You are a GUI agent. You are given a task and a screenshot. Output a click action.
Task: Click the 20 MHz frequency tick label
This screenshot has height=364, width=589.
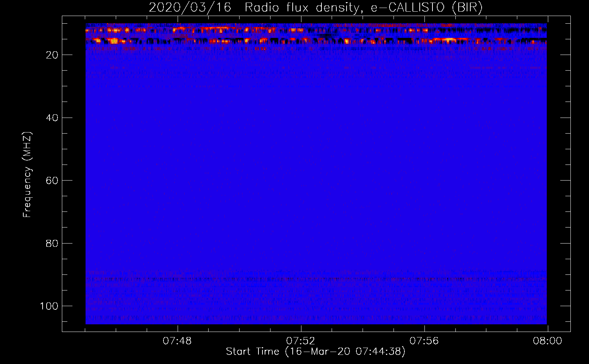[52, 55]
